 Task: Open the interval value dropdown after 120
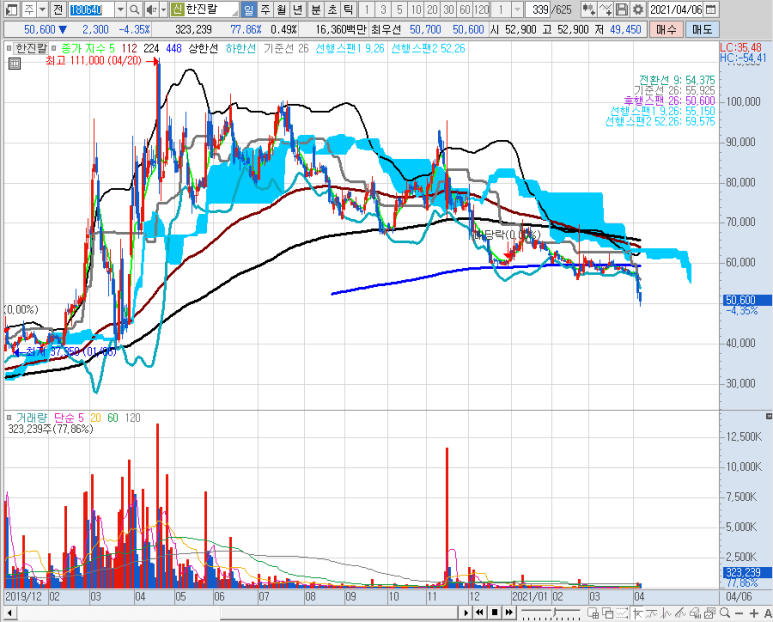point(517,9)
